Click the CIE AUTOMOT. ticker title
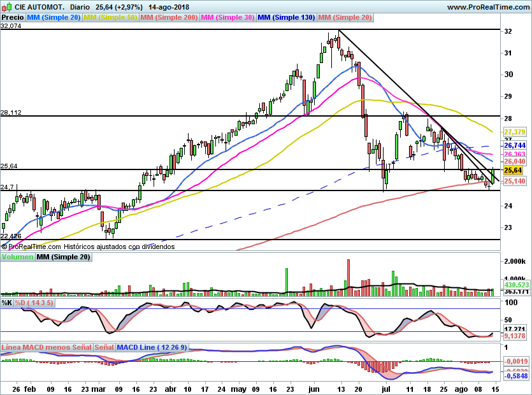The image size is (532, 395). (x=40, y=7)
